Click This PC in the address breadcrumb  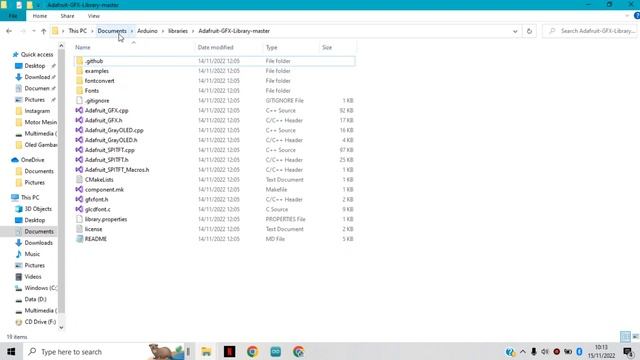pyautogui.click(x=78, y=31)
